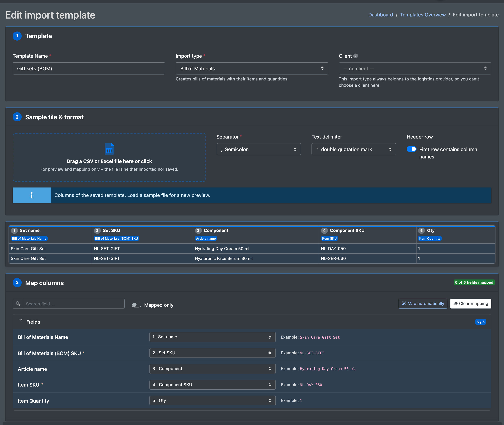Open the Import type dropdown
Screen dimensions: 504x425
tap(252, 68)
